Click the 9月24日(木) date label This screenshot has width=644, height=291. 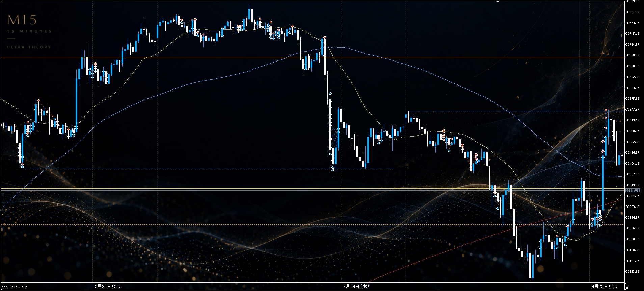coord(356,286)
